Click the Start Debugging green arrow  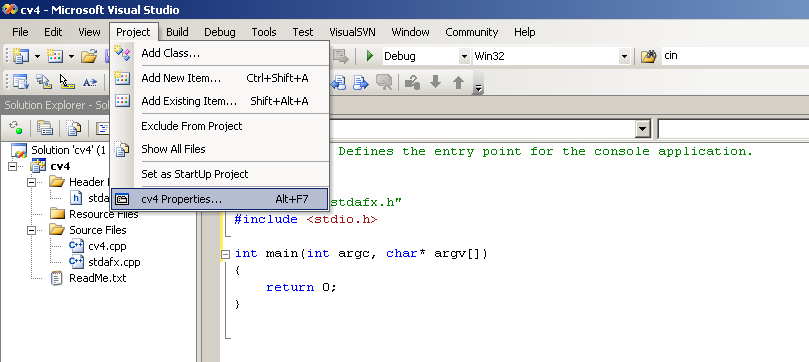[x=369, y=56]
